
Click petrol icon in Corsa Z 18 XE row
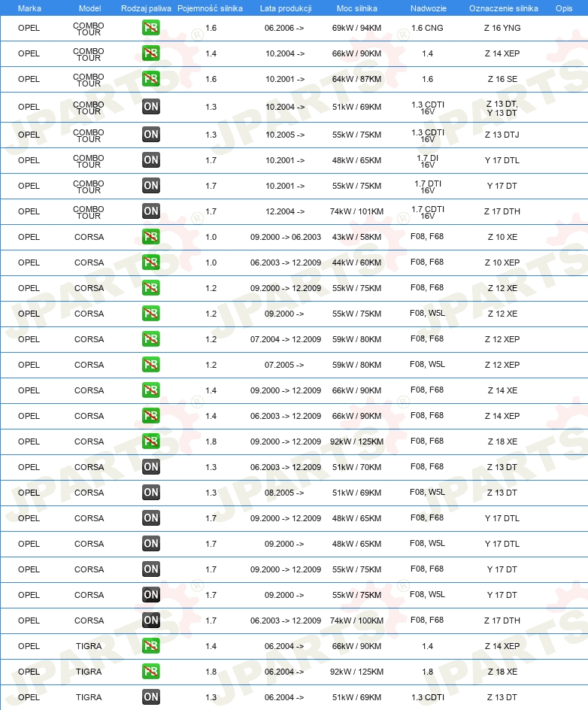(x=150, y=441)
